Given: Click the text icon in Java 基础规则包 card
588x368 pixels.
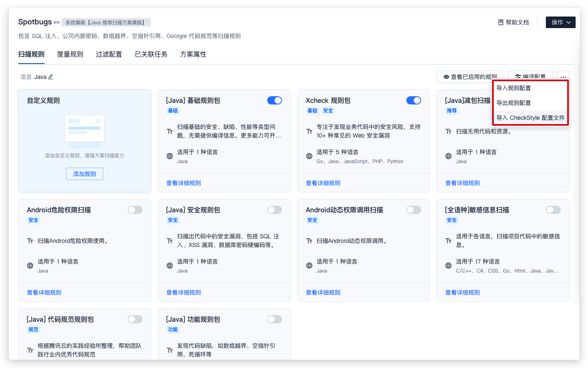Looking at the screenshot, I should coord(170,131).
